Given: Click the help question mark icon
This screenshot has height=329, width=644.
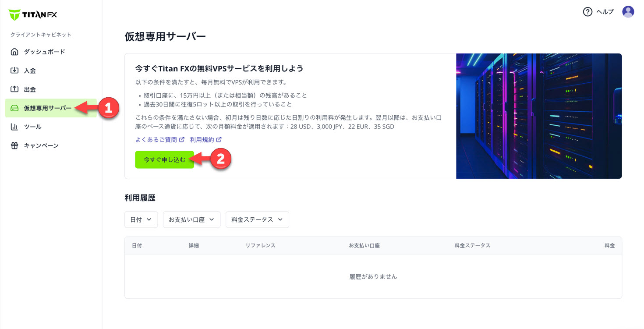Looking at the screenshot, I should (587, 12).
